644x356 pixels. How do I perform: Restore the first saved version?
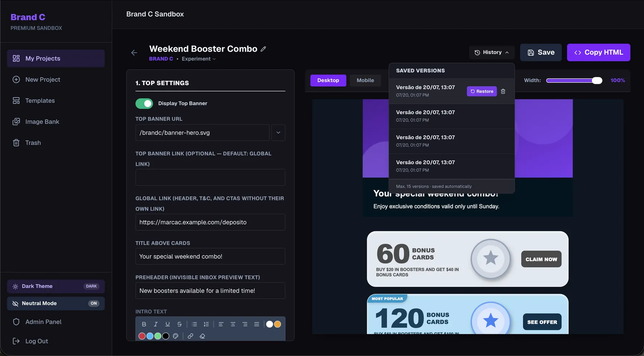[x=482, y=91]
